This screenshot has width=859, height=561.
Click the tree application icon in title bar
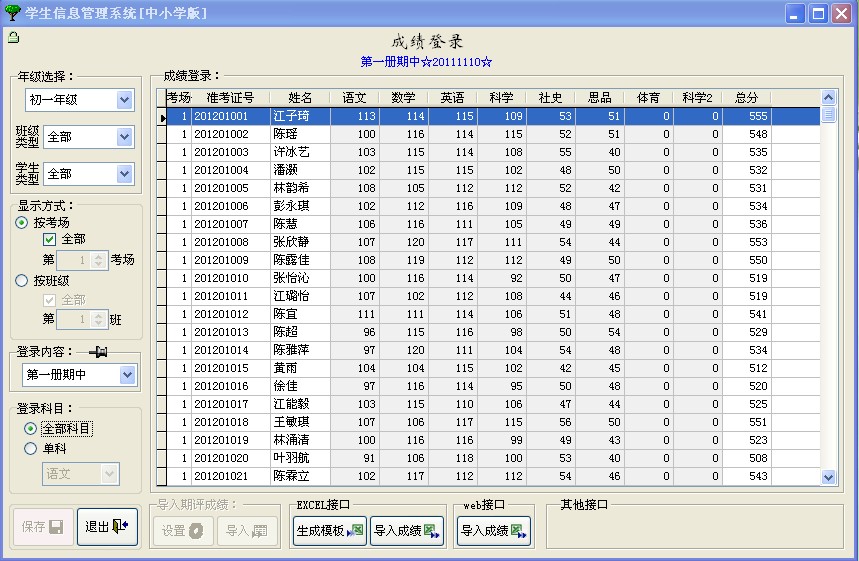12,13
